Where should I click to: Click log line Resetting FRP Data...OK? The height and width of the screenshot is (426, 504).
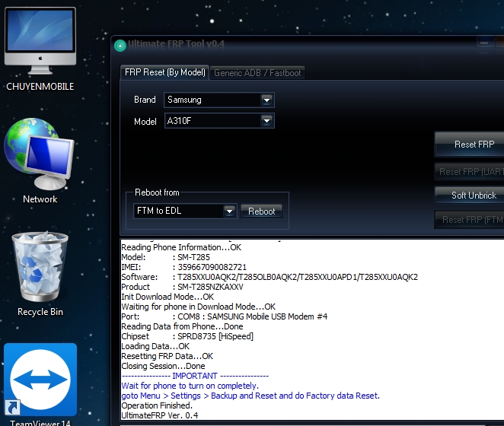click(x=167, y=356)
